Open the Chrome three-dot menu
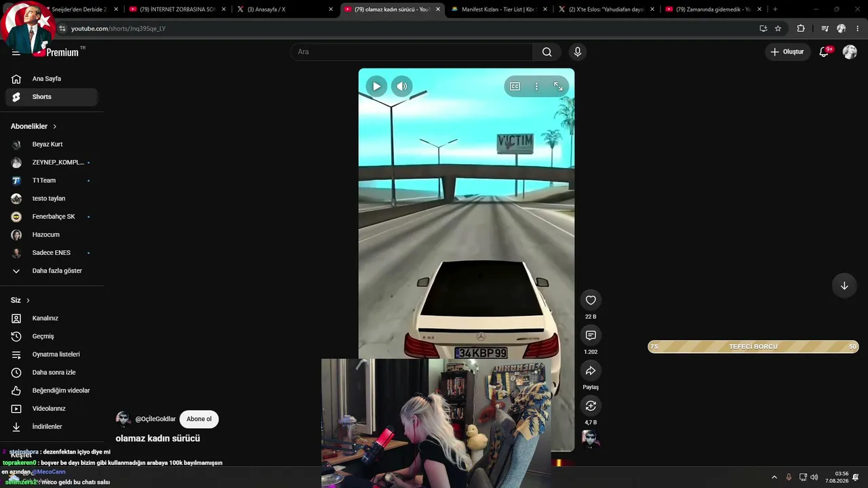The image size is (868, 488). pyautogui.click(x=858, y=28)
